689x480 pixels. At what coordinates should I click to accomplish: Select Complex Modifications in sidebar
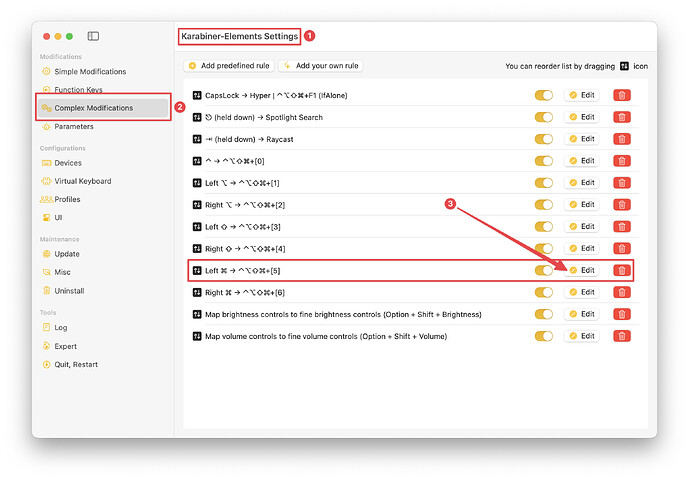103,108
